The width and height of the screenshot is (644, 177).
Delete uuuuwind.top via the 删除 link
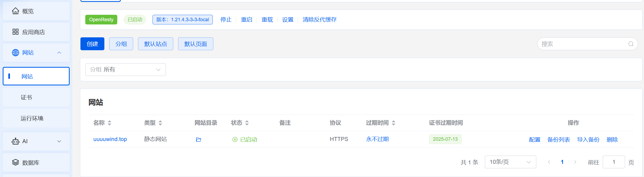coord(612,140)
